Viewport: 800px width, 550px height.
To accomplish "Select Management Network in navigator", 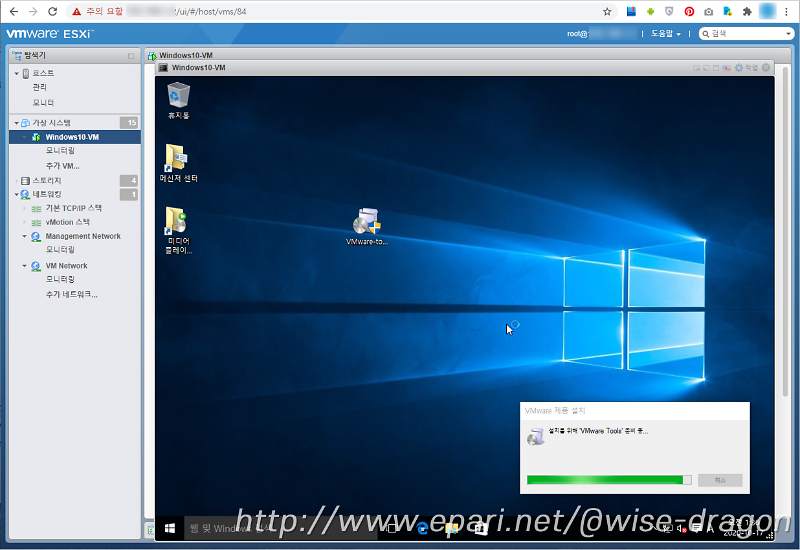I will point(83,236).
